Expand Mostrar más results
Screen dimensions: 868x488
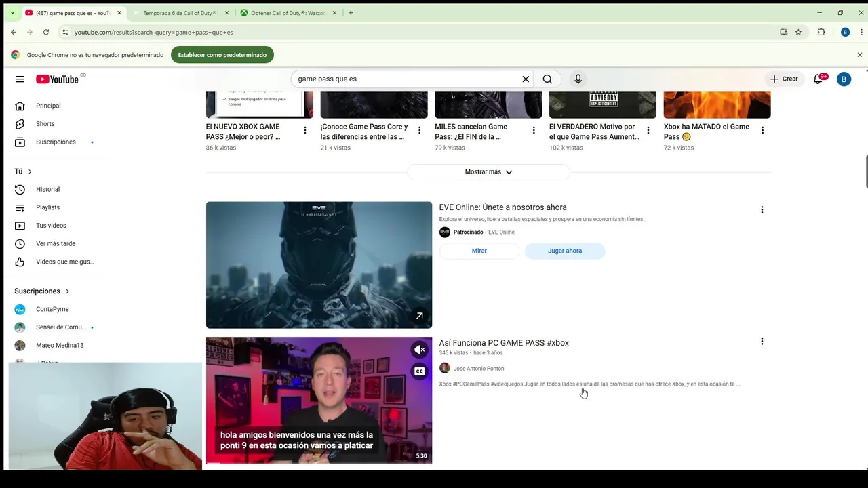(488, 172)
